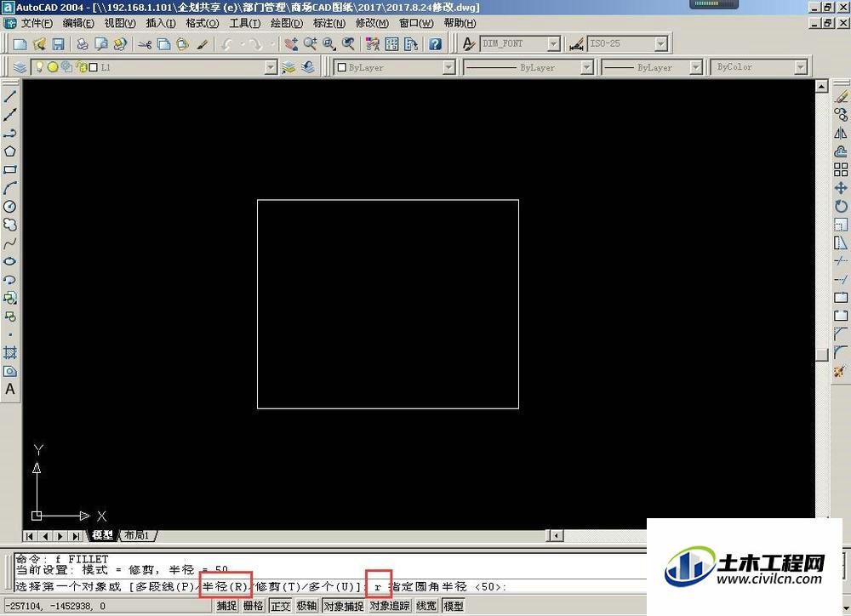Click the Array tool
Viewport: 851px width, 616px height.
[841, 170]
